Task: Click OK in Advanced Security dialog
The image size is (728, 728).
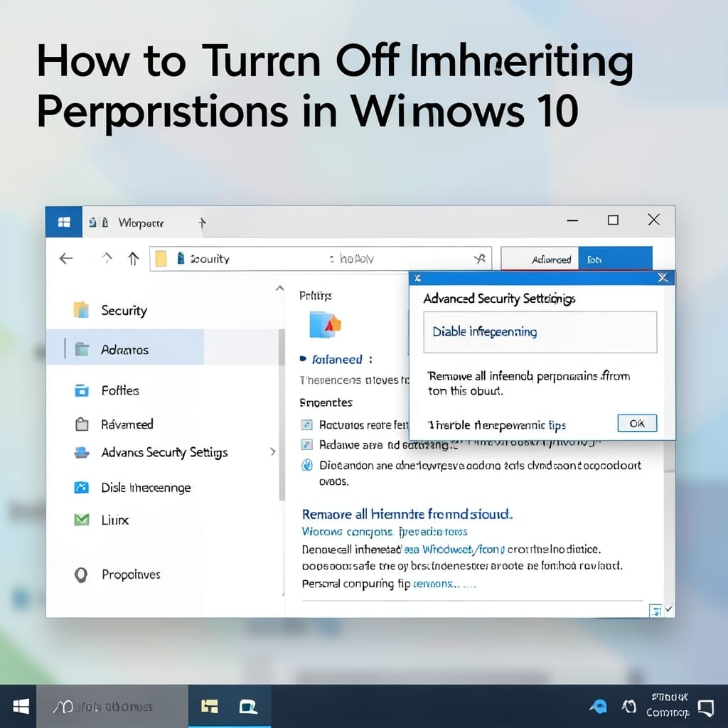Action: (637, 423)
